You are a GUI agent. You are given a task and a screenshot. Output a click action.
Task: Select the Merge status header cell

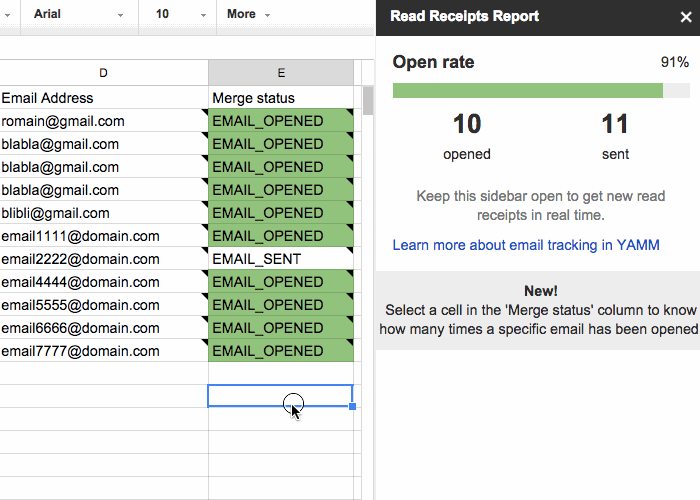pyautogui.click(x=280, y=98)
